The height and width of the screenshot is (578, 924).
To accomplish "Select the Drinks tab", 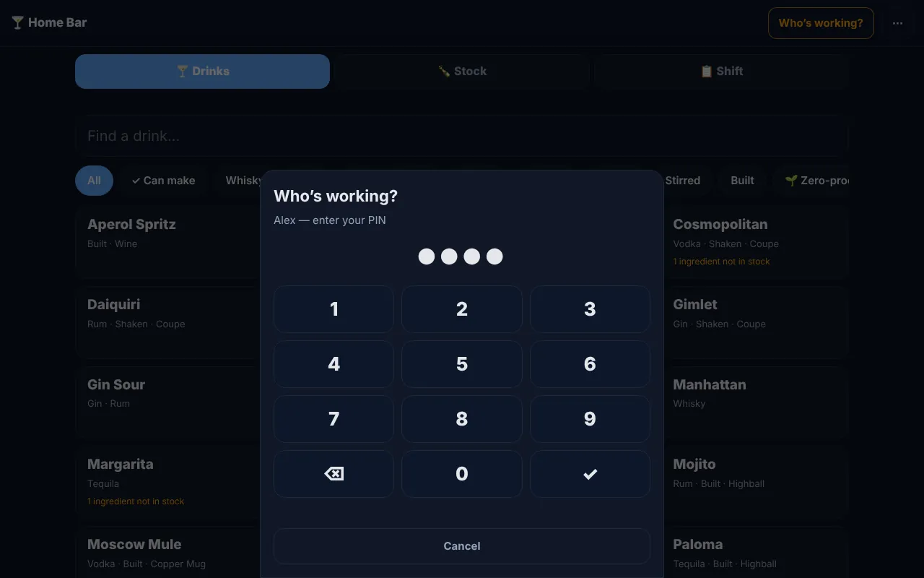I will tap(202, 72).
